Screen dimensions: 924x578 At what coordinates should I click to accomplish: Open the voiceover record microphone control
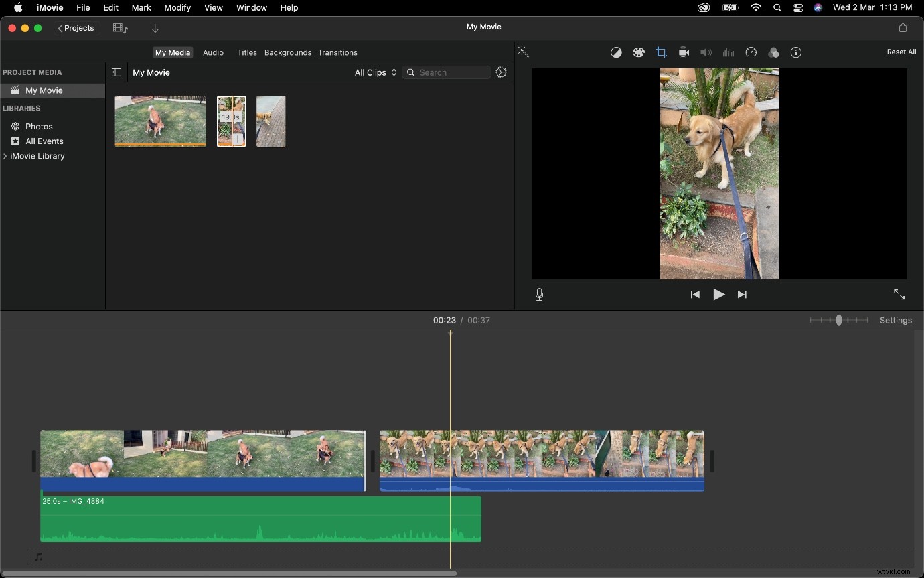coord(539,295)
